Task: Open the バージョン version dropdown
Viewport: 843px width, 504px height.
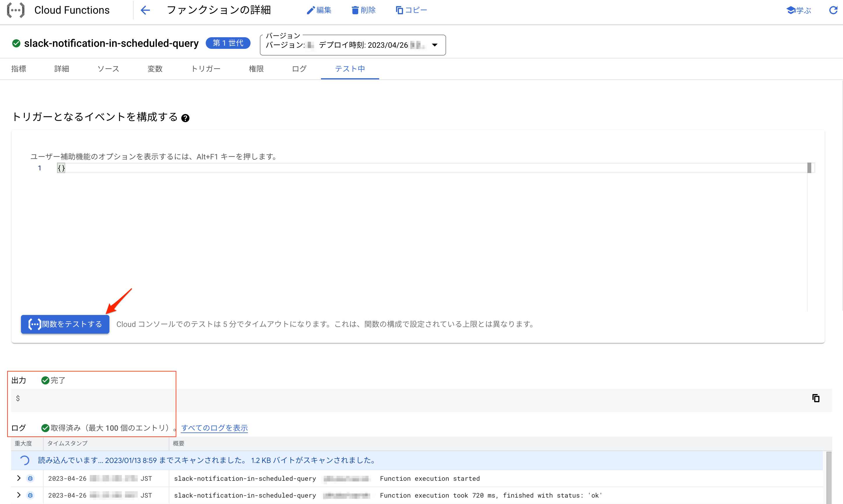Action: click(x=353, y=45)
